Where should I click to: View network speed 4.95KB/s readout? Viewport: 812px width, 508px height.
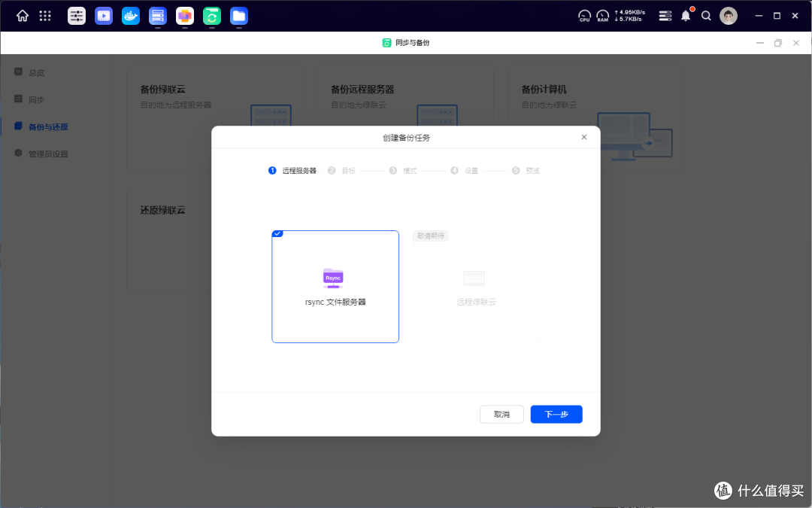[630, 13]
